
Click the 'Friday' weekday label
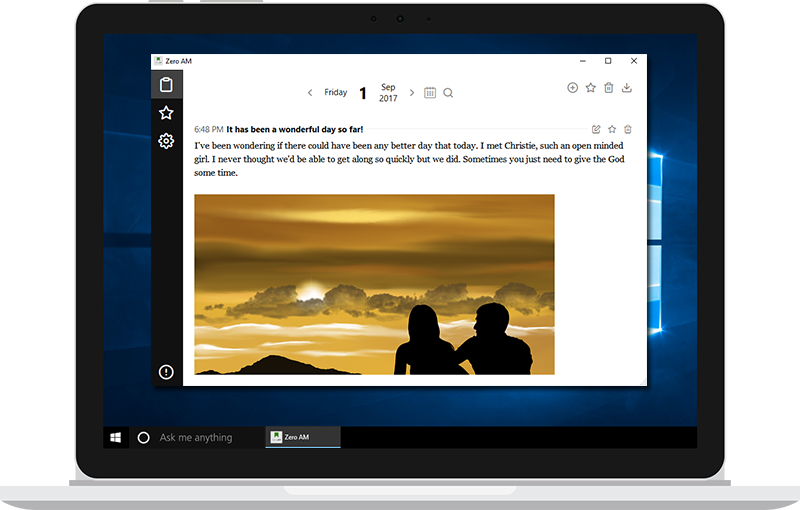tap(336, 92)
